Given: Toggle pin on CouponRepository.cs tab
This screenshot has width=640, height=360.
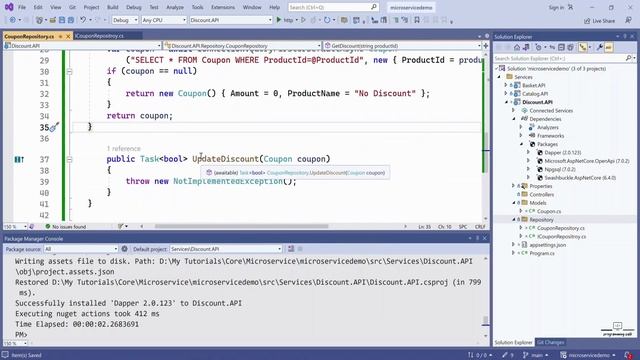Looking at the screenshot, I should (60, 36).
